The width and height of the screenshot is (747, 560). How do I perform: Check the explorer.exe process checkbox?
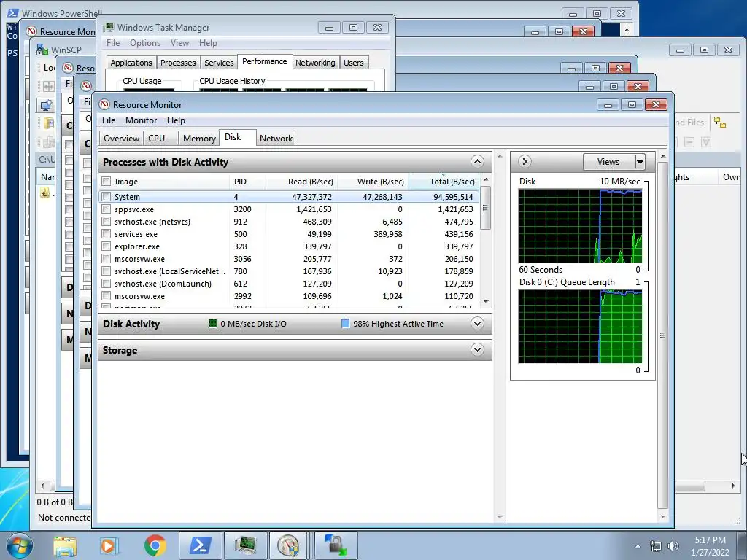[x=107, y=246]
